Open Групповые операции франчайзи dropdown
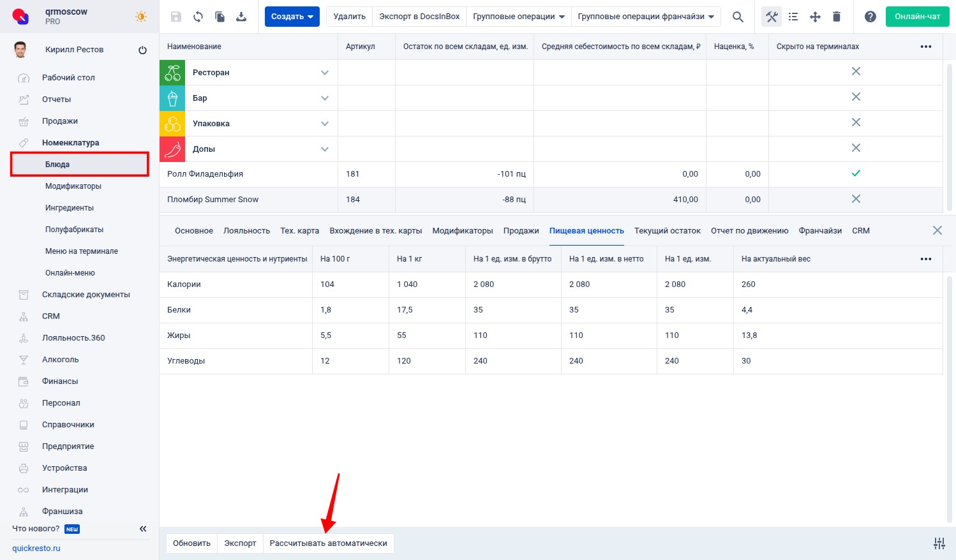 tap(646, 17)
